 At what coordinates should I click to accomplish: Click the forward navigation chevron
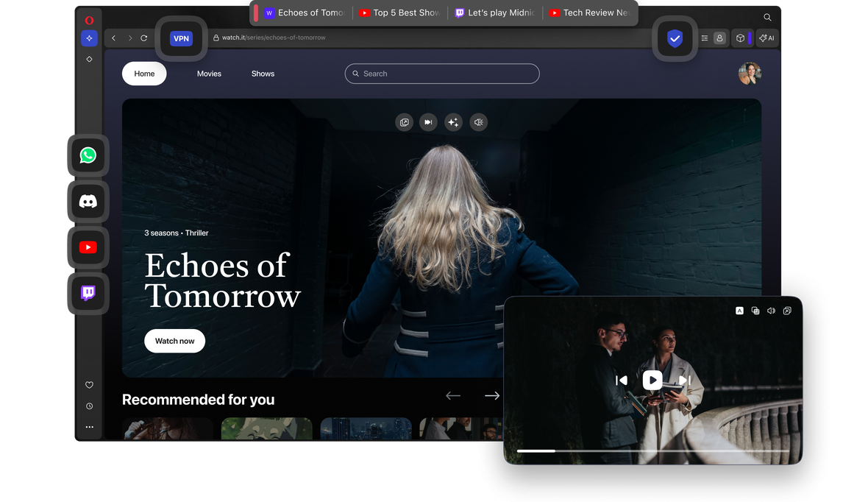pyautogui.click(x=129, y=38)
